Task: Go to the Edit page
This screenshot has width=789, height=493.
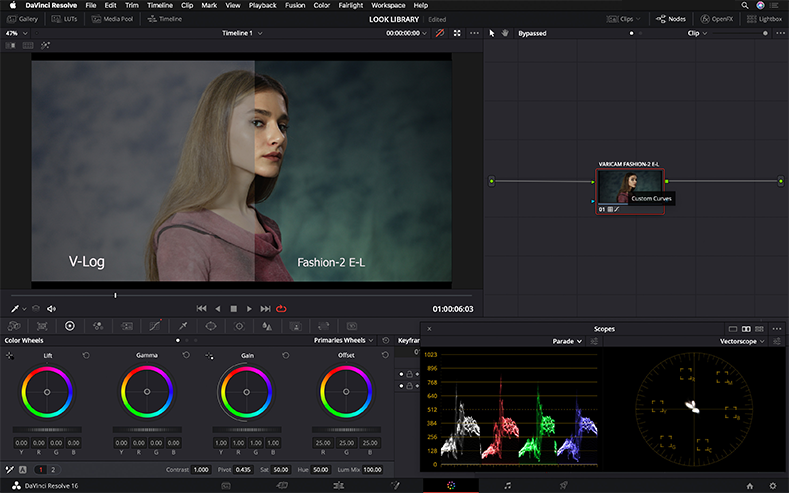Action: 339,485
